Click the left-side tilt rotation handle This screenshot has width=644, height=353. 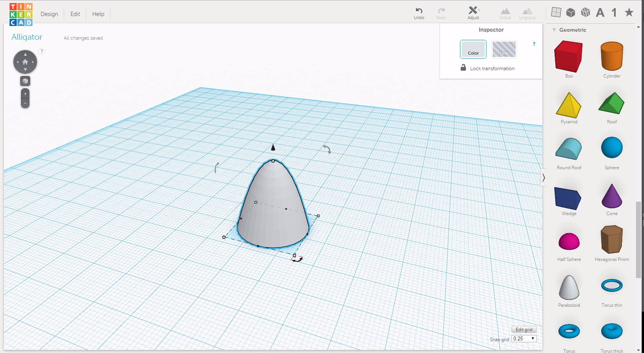216,167
